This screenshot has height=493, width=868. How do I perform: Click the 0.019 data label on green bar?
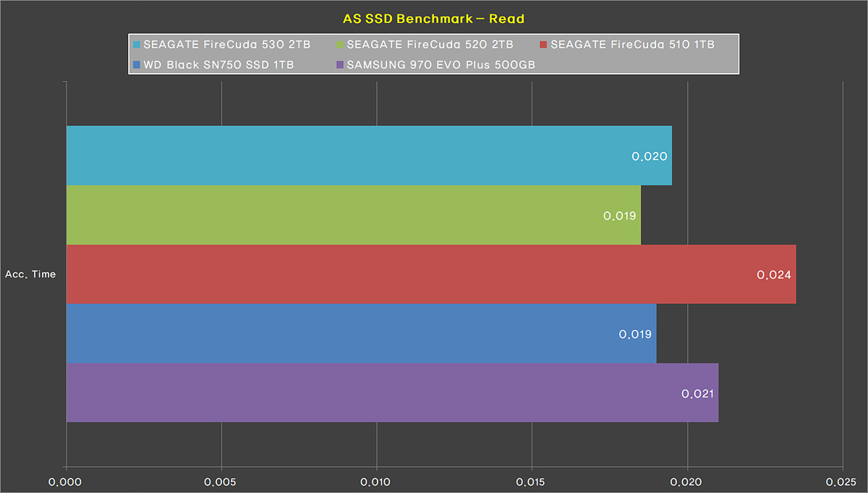coord(619,216)
